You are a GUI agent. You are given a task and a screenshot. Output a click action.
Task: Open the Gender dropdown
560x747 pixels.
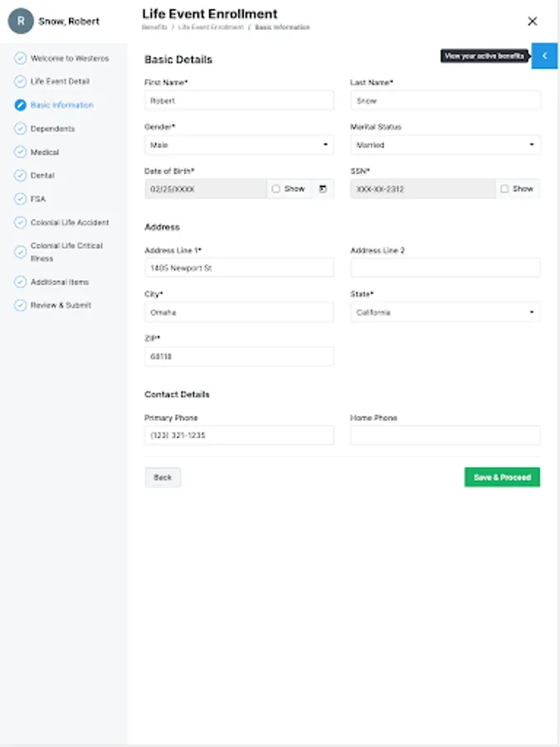(x=239, y=145)
